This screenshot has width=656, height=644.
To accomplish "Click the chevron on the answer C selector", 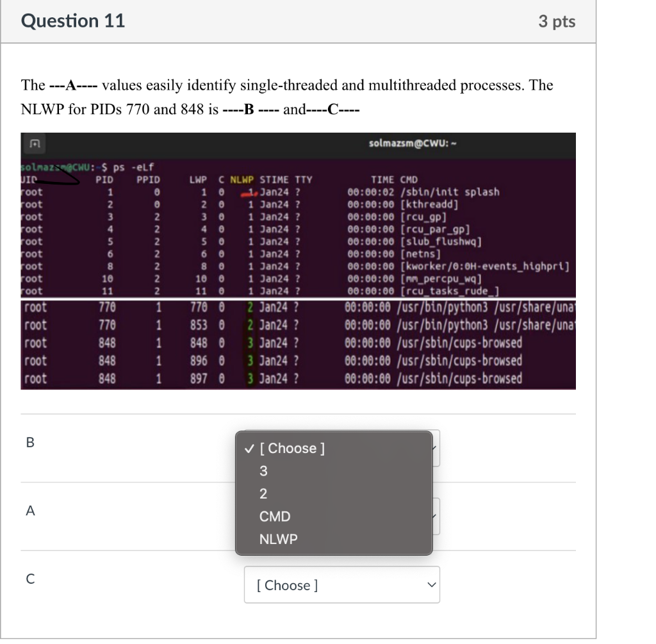I will pos(432,584).
